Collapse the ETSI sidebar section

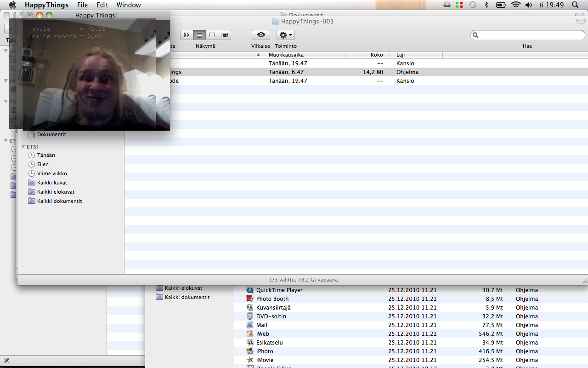point(23,147)
